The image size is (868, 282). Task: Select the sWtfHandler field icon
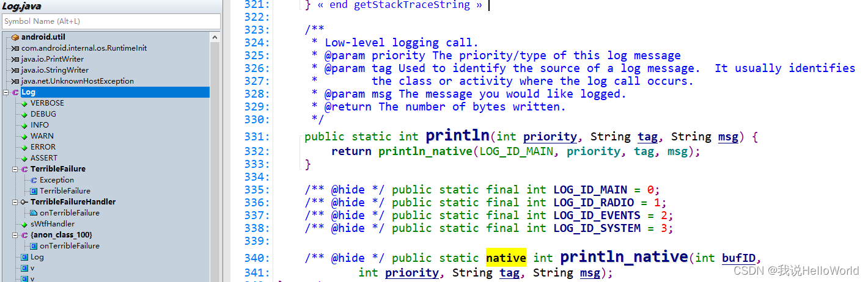coord(24,224)
